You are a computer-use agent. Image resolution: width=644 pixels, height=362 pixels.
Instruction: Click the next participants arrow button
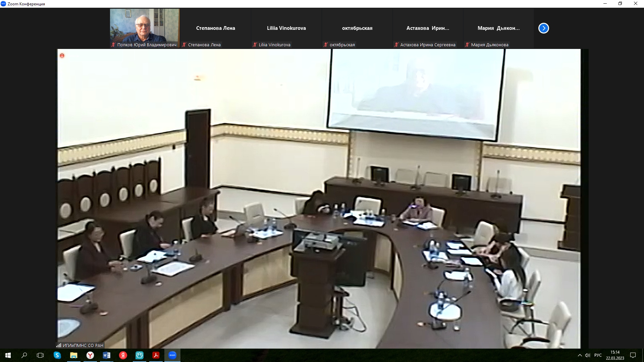[543, 28]
